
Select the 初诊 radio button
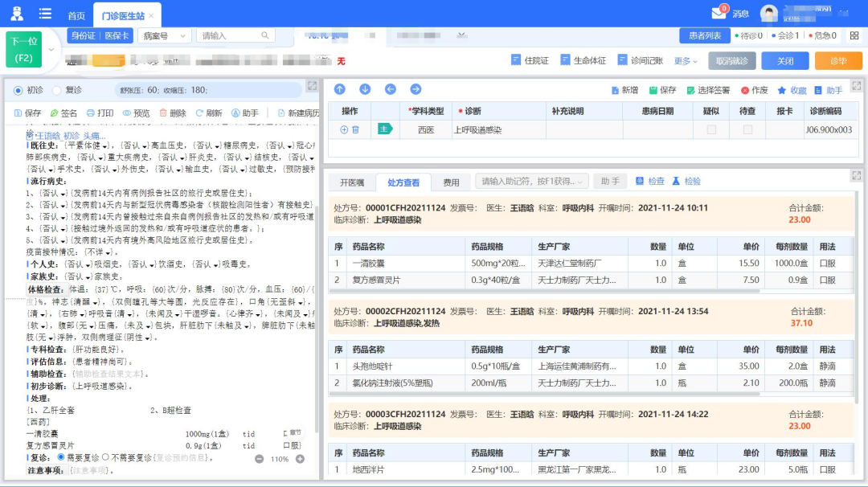coord(18,90)
